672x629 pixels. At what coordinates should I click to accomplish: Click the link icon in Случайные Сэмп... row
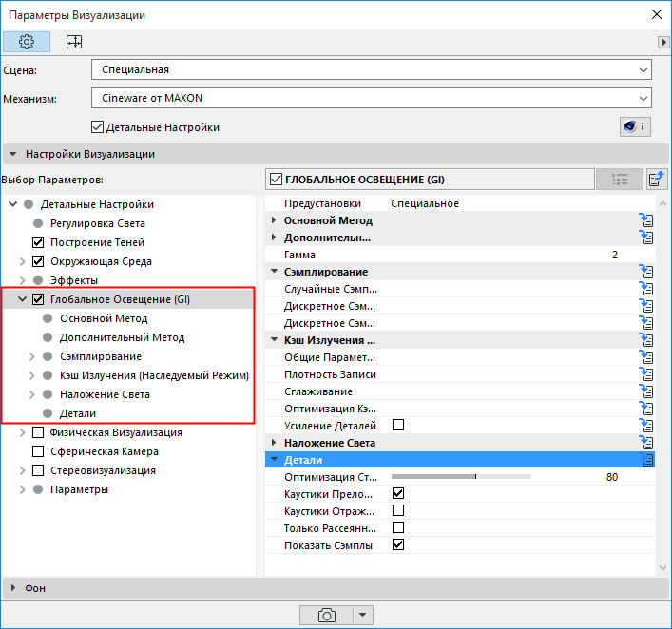[646, 289]
